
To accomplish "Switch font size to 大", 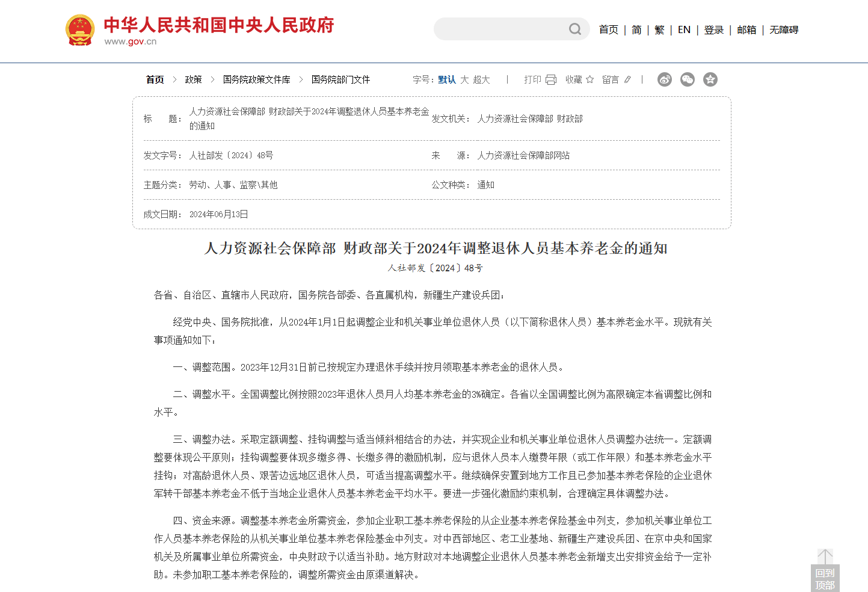I will coord(464,79).
